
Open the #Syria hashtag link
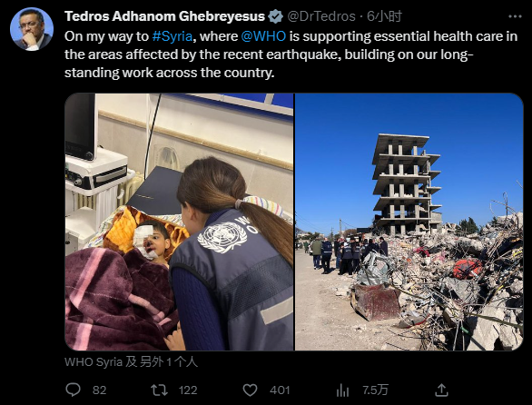tap(172, 36)
